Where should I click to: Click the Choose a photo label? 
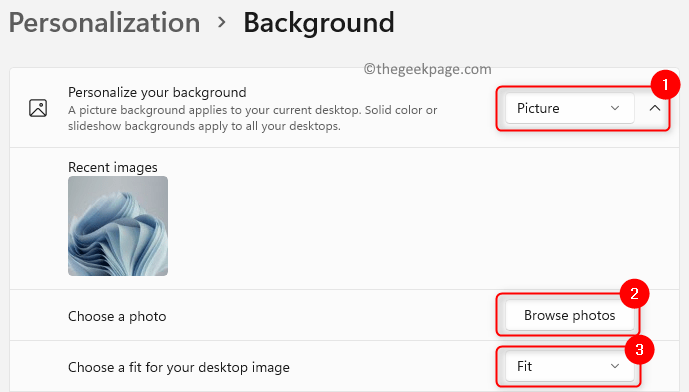click(x=117, y=316)
